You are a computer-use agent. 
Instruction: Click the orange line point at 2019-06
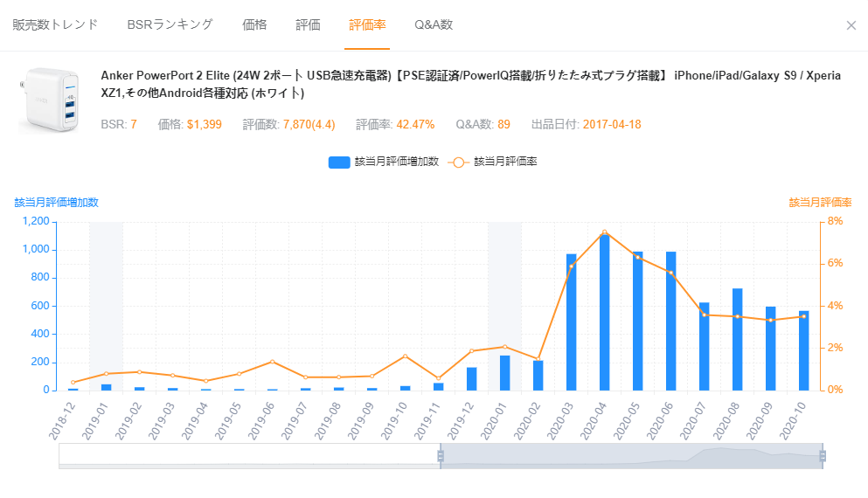[273, 362]
